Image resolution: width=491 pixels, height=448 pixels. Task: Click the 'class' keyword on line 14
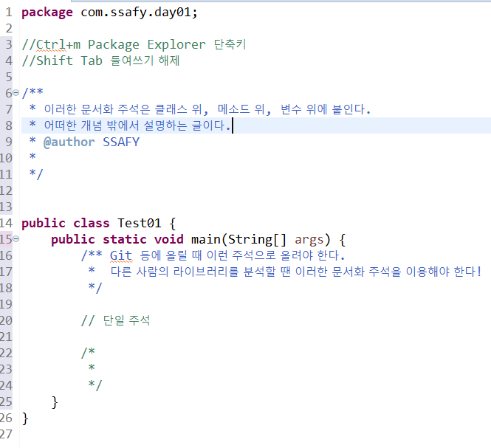coord(92,223)
